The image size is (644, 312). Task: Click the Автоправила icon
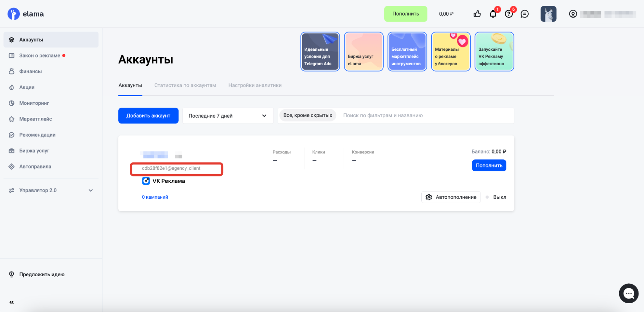point(12,166)
